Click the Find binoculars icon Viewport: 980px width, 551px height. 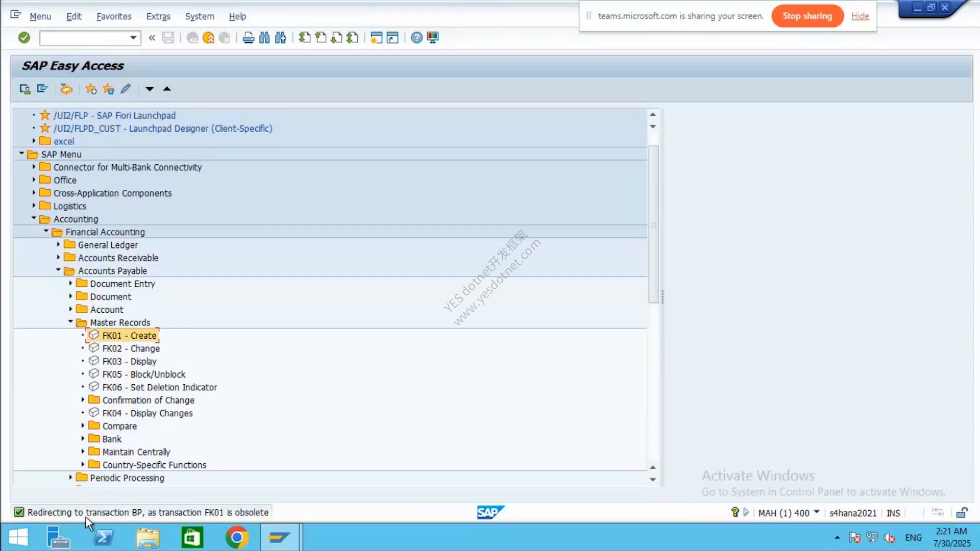264,37
